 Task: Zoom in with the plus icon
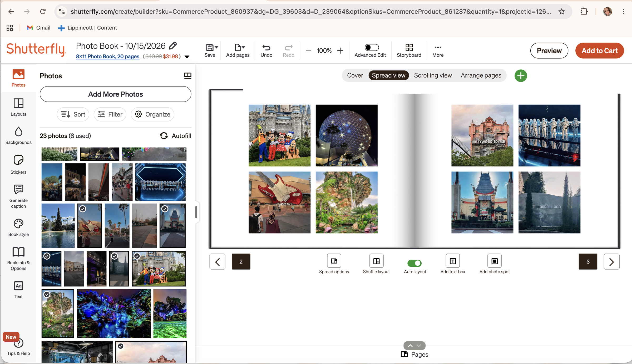pos(340,50)
